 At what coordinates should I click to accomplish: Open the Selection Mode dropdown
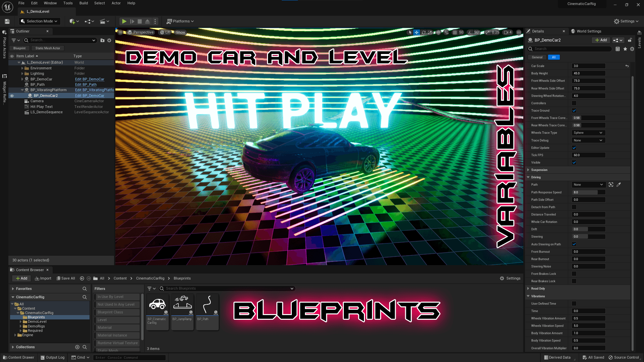pyautogui.click(x=40, y=21)
